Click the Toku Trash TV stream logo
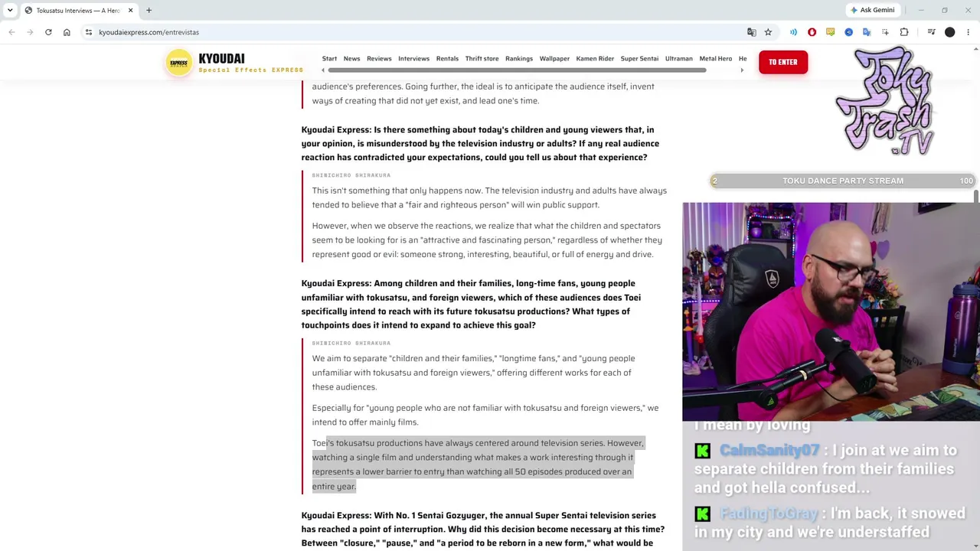Image resolution: width=980 pixels, height=551 pixels. point(885,103)
